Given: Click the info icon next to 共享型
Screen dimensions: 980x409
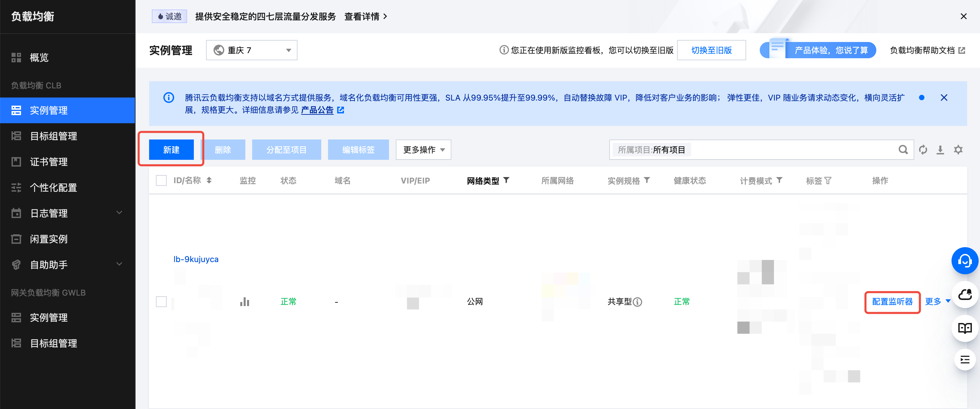Looking at the screenshot, I should tap(638, 302).
